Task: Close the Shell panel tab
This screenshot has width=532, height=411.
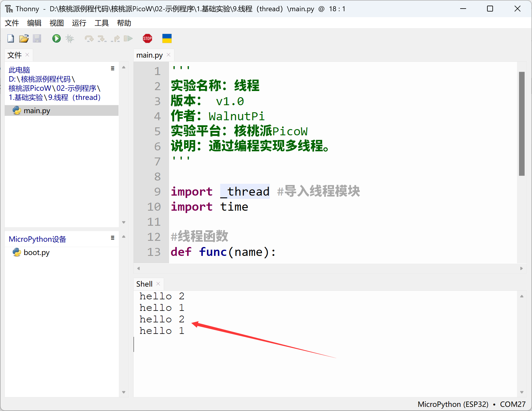Action: pos(158,284)
